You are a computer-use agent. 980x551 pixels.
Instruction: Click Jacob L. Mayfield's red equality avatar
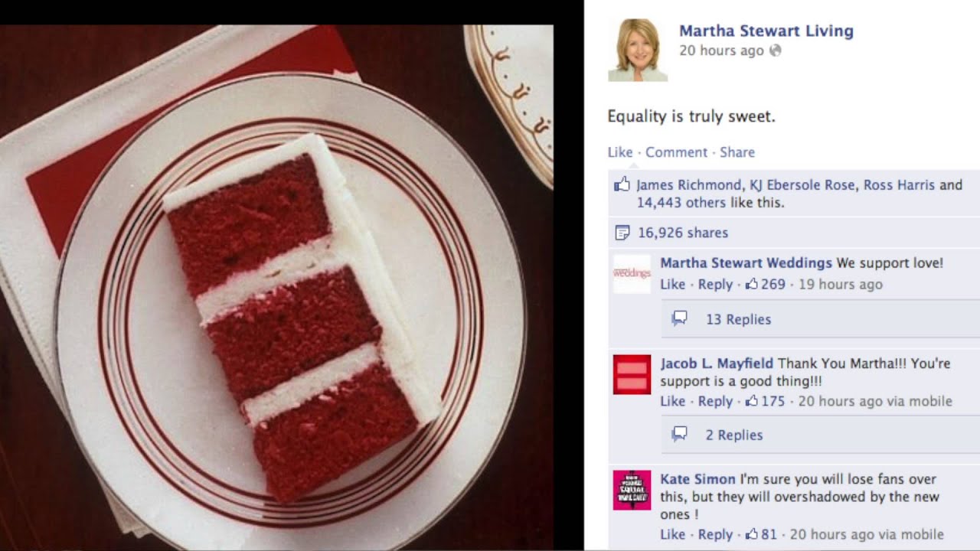(632, 374)
